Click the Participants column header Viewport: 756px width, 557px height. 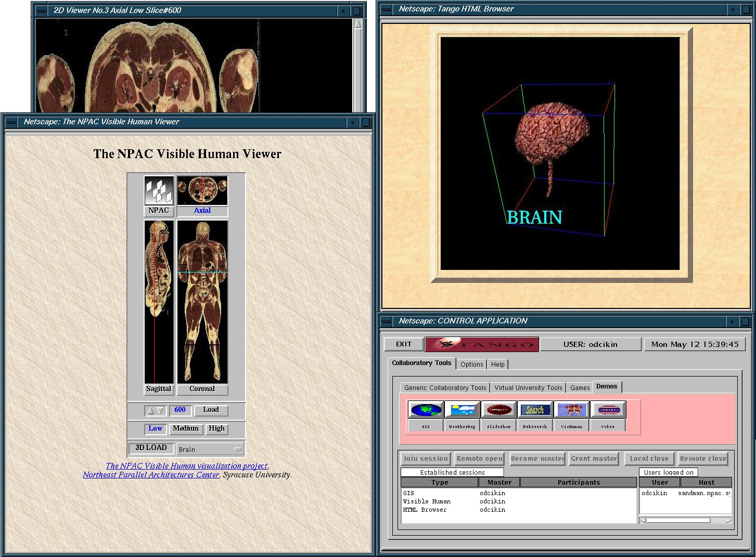[x=579, y=483]
